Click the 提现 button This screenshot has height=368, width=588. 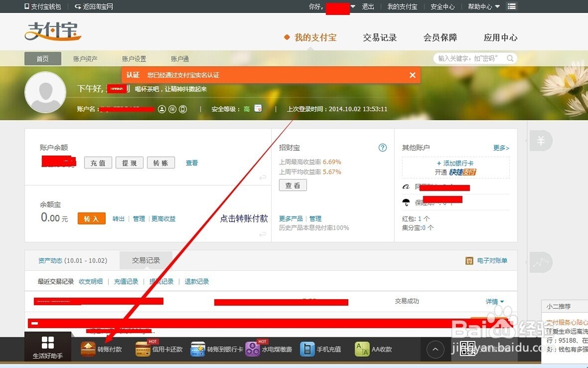click(129, 163)
